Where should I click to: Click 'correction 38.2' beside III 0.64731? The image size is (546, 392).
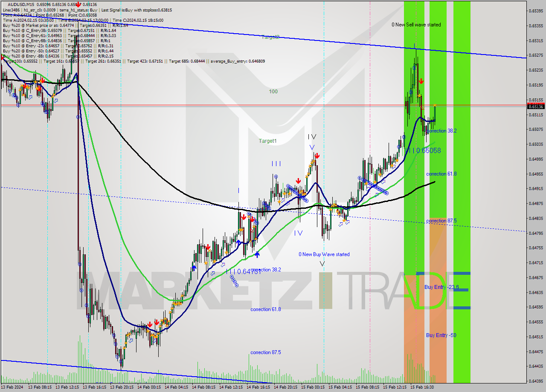click(266, 270)
